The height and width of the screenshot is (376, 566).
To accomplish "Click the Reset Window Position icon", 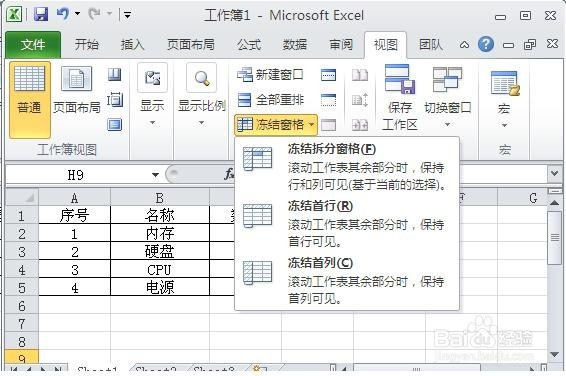I will (x=360, y=125).
